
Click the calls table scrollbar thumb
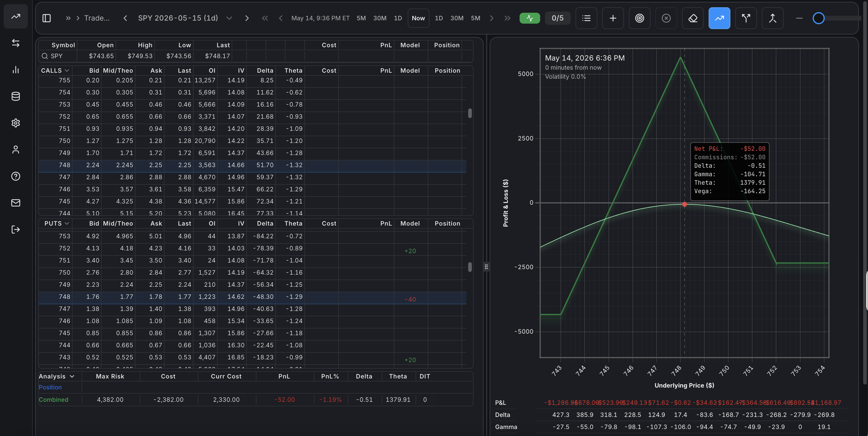(470, 113)
